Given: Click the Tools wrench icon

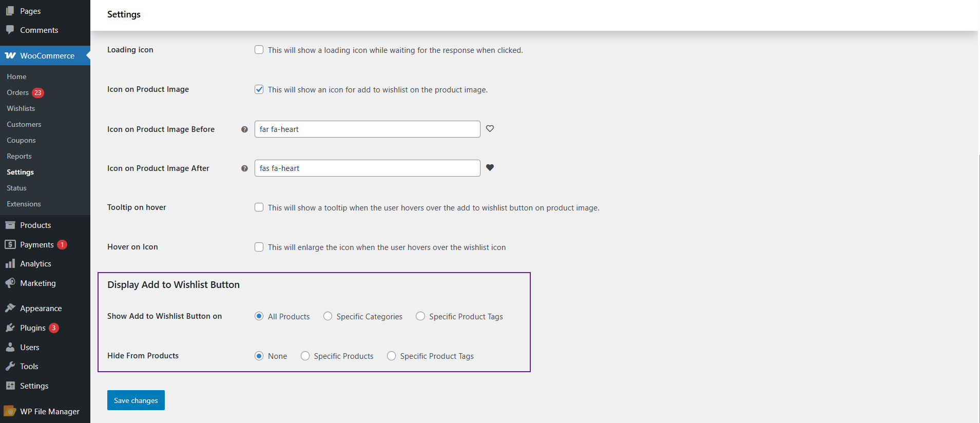Looking at the screenshot, I should click(x=10, y=367).
